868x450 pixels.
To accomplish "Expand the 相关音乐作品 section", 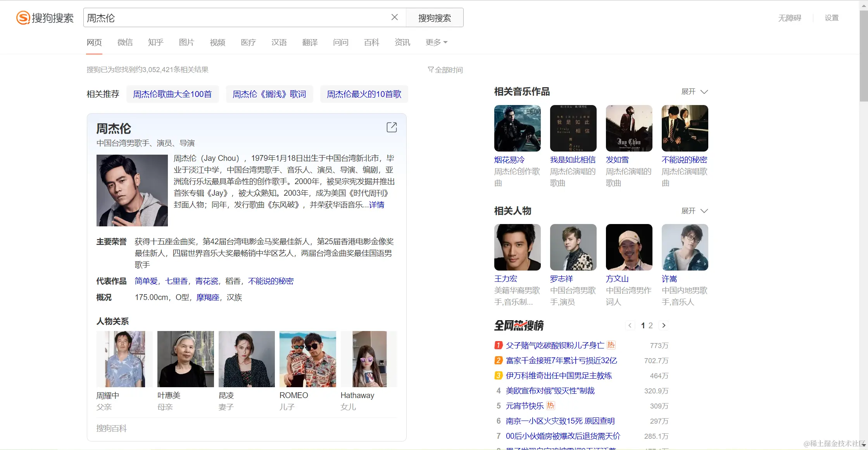I will click(x=695, y=92).
